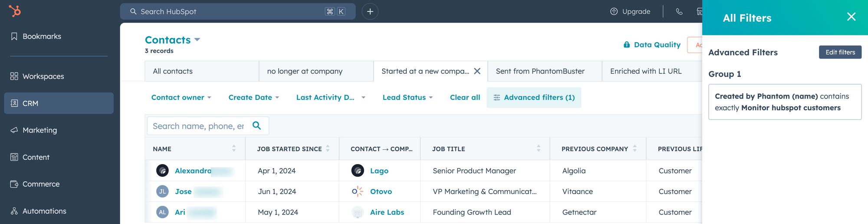Expand the Contacts view dropdown
This screenshot has width=868, height=224.
point(172,40)
